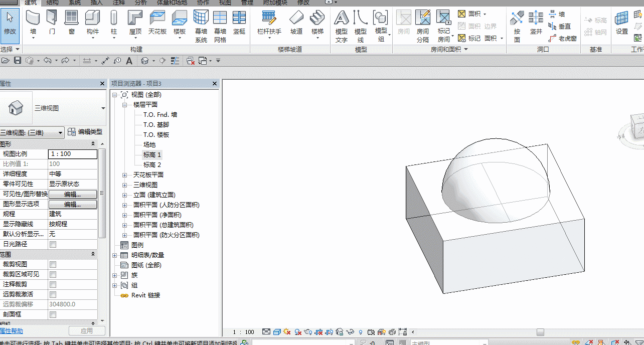Toggle the 远剪裁激活 checkbox
The height and width of the screenshot is (345, 644).
coord(53,294)
